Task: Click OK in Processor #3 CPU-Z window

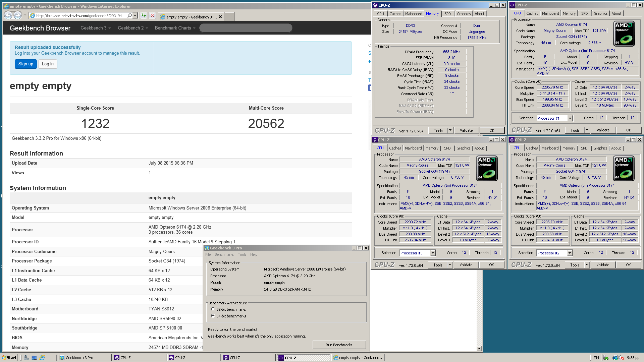Action: tap(491, 265)
